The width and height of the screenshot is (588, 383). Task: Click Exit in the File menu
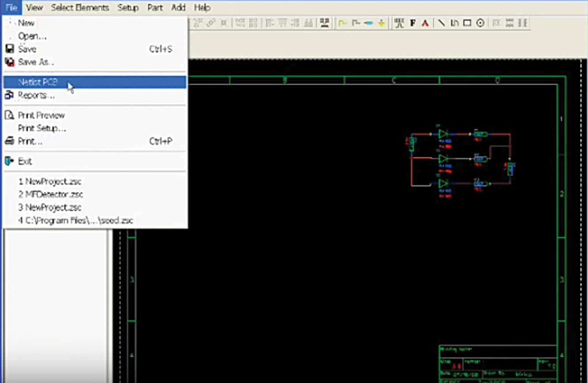tap(25, 161)
